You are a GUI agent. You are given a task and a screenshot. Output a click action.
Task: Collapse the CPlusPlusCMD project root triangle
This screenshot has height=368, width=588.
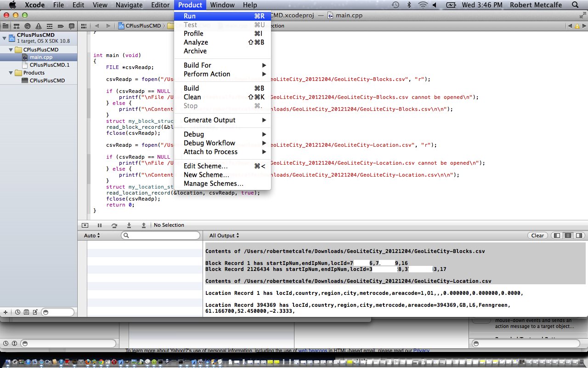5,38
